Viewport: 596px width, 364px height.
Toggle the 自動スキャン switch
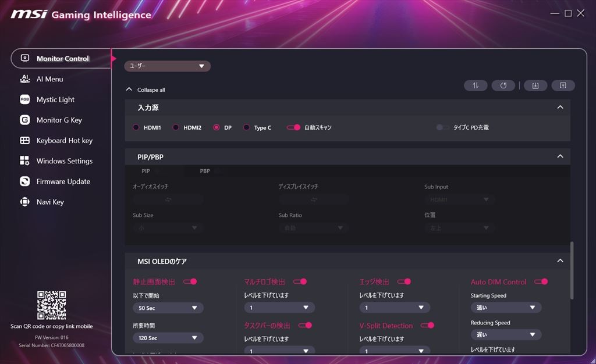pos(293,127)
